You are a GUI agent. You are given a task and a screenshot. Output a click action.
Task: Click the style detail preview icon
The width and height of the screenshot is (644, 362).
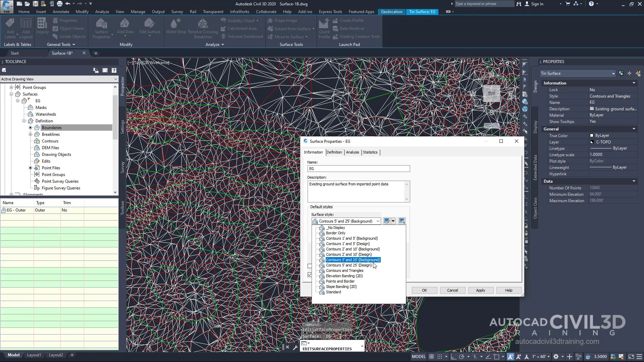(x=402, y=221)
